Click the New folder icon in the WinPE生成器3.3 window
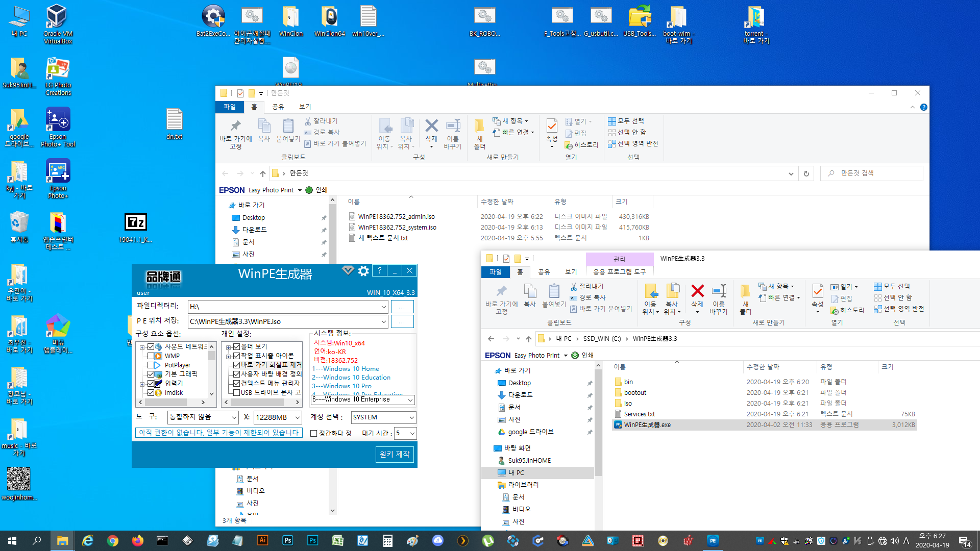This screenshot has height=551, width=980. pyautogui.click(x=745, y=291)
